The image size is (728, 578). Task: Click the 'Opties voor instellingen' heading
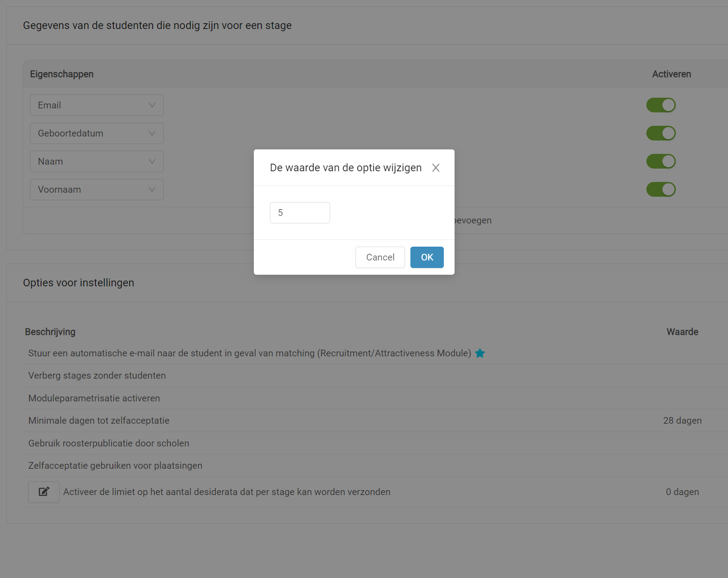point(79,283)
